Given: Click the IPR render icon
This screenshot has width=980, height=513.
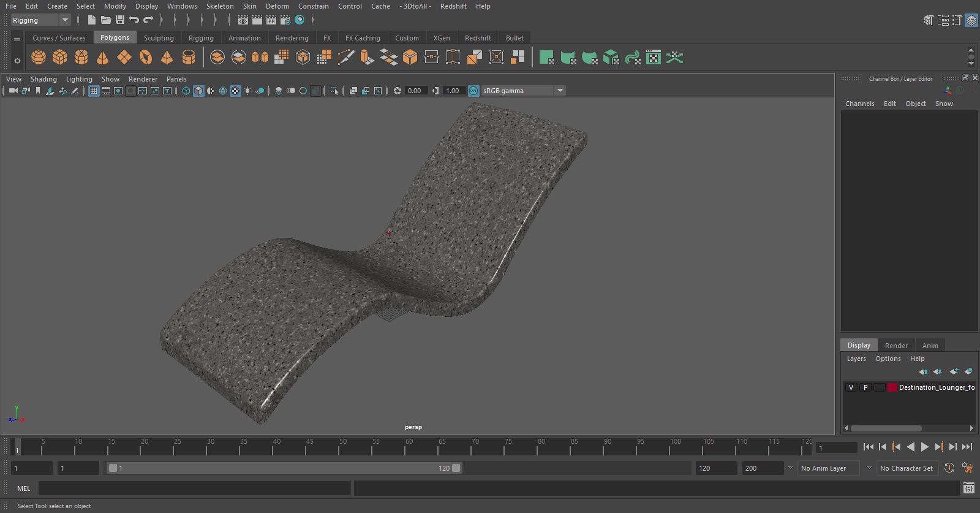Looking at the screenshot, I should point(271,20).
